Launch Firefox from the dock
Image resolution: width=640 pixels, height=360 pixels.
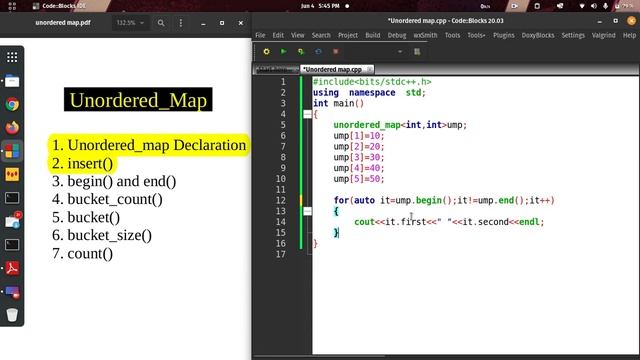pyautogui.click(x=12, y=128)
